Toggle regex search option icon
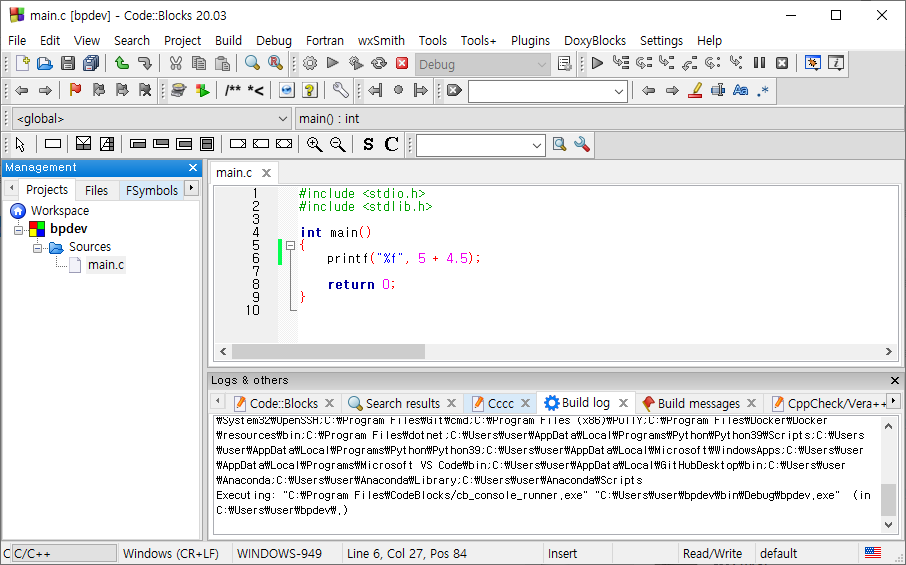The height and width of the screenshot is (565, 906). pos(763,90)
